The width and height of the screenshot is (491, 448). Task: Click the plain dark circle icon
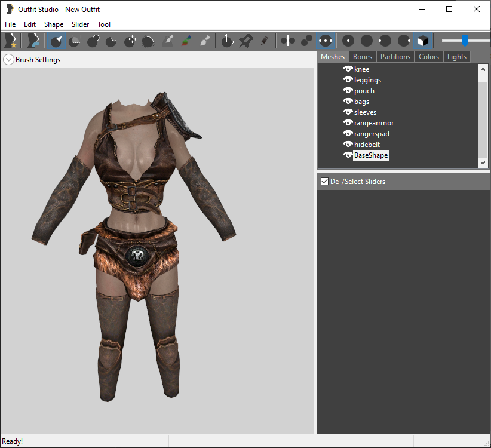(x=367, y=41)
